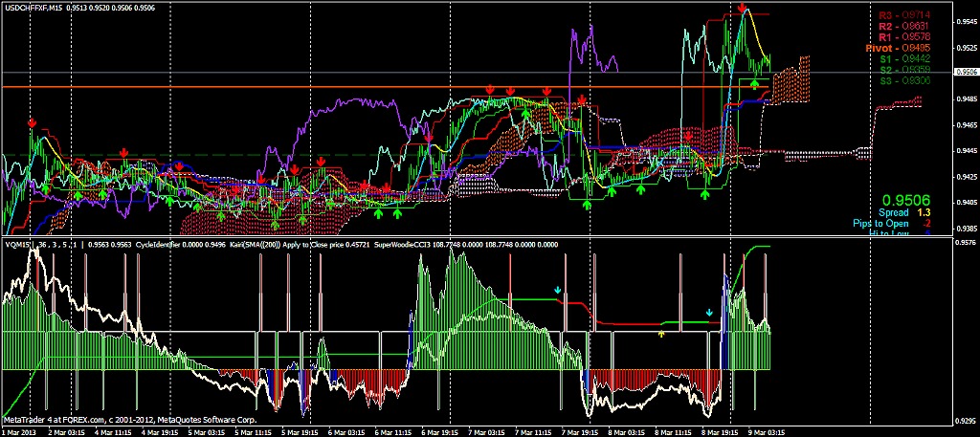Click the yellow up arrow in the indicator window
This screenshot has width=980, height=437.
pos(661,334)
